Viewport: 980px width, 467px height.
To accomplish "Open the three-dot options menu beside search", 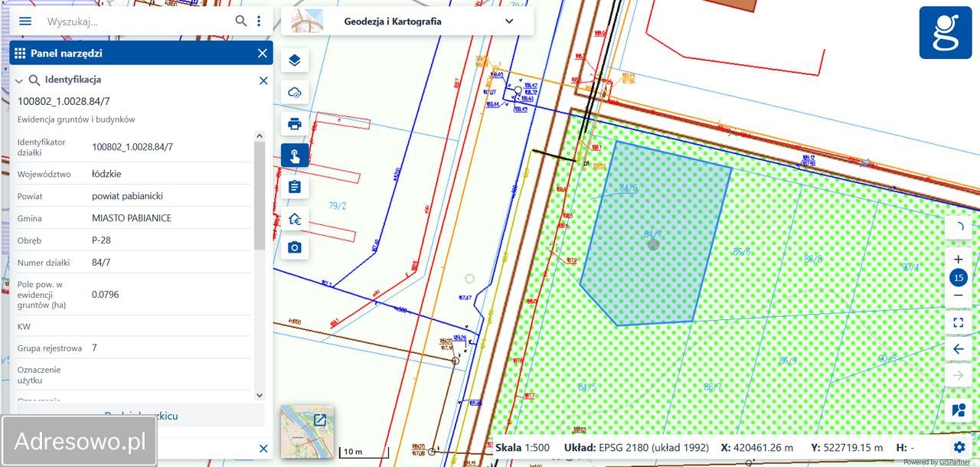I will coord(259,21).
